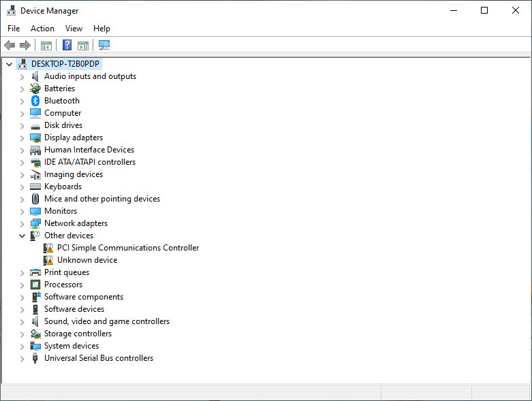Open the Action menu
This screenshot has width=532, height=401.
42,29
